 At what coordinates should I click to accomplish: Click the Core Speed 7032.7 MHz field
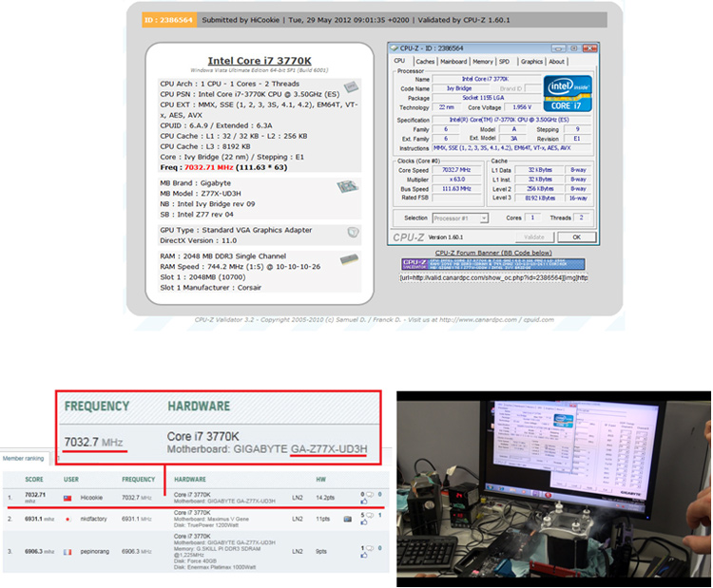(456, 170)
